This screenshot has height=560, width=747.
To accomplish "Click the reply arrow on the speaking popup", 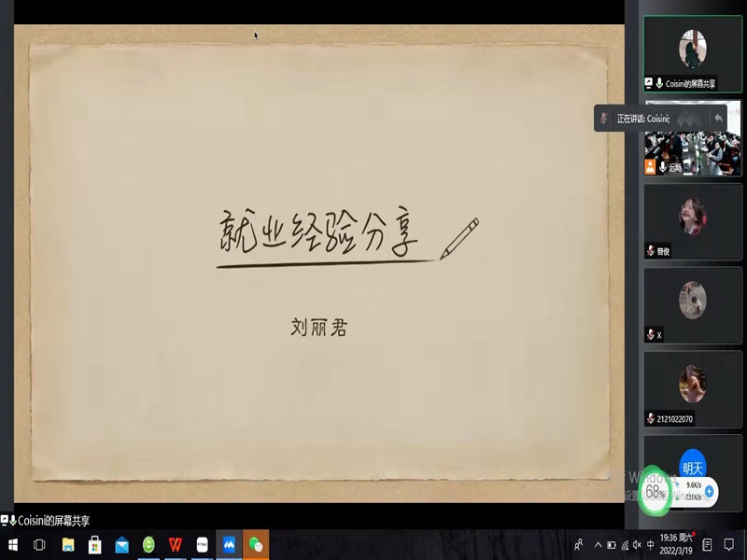I will point(718,118).
